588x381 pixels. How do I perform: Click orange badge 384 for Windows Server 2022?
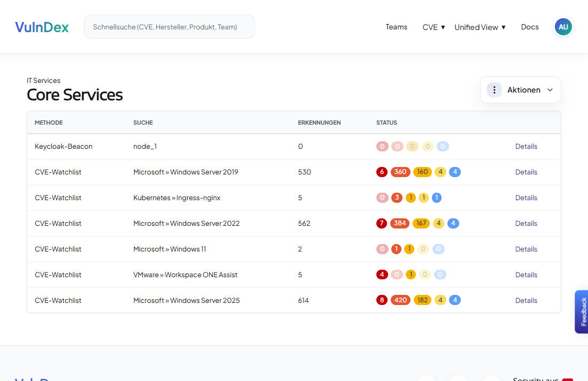point(400,224)
